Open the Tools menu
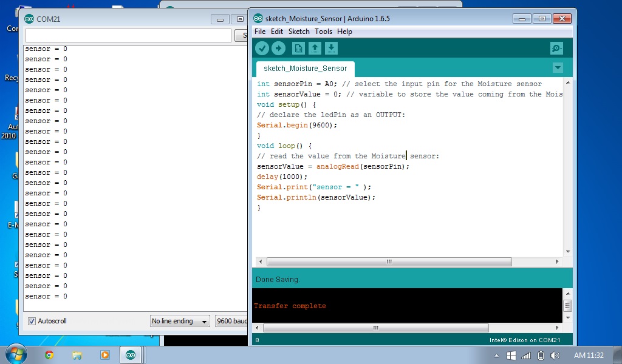 tap(324, 32)
